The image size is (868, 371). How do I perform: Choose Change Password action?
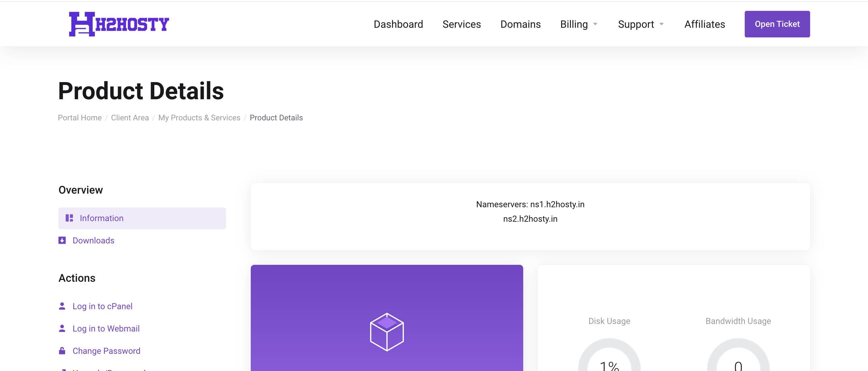point(106,351)
